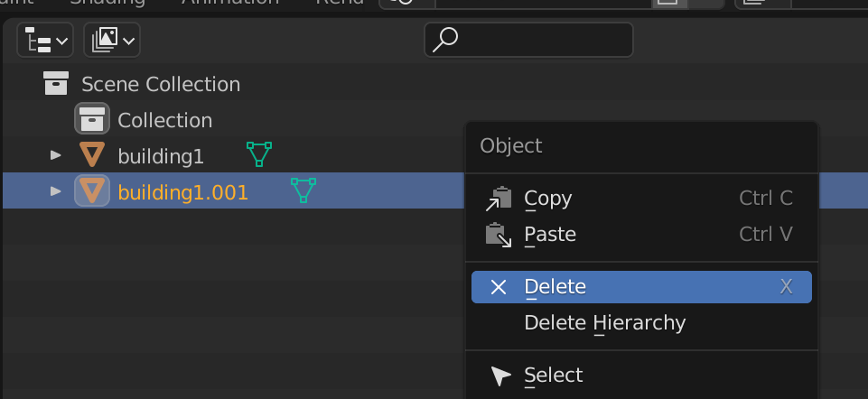Click the Collection box icon
This screenshot has height=399, width=868.
tap(92, 118)
